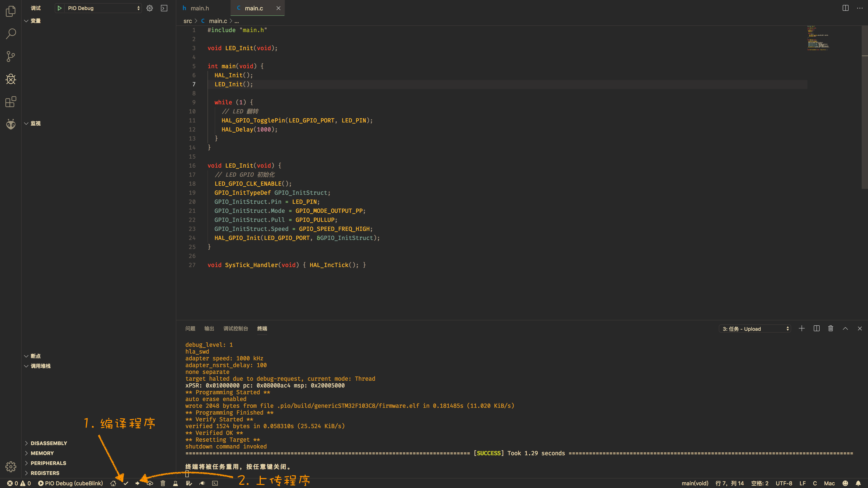The image size is (868, 488).
Task: Click main(void) scope in status bar
Action: (x=695, y=483)
